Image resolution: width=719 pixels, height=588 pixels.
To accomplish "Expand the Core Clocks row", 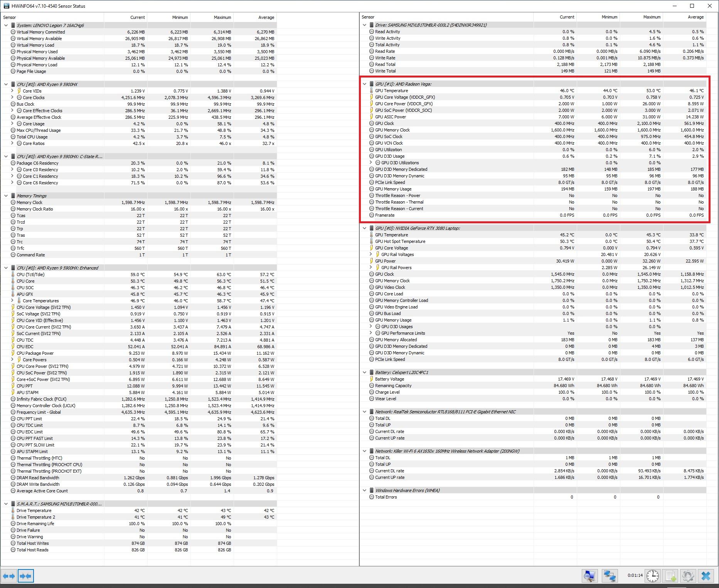I will (x=12, y=98).
